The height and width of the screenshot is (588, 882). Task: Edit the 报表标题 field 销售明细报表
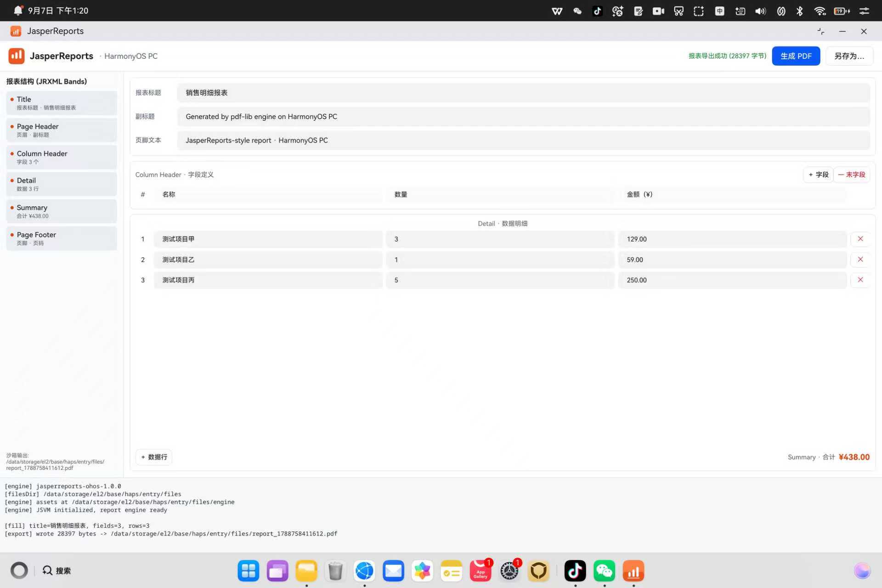point(523,93)
